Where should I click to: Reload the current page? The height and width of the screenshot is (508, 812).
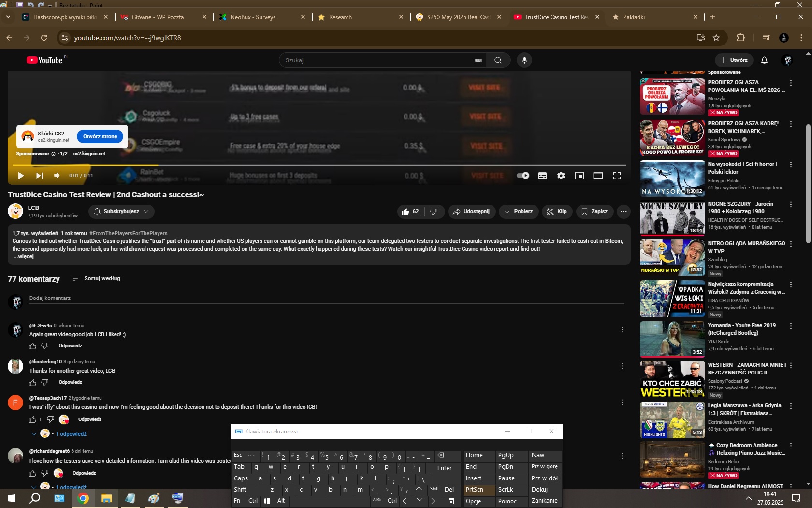point(44,38)
